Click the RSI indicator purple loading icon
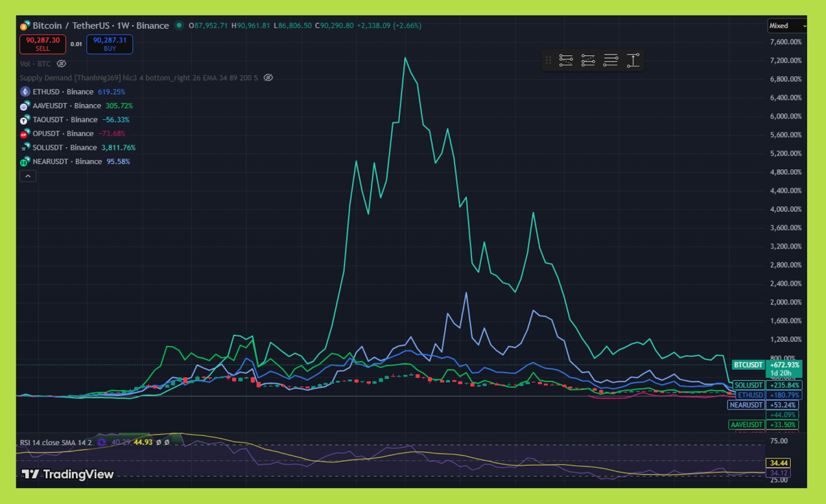This screenshot has width=826, height=504. [x=102, y=443]
